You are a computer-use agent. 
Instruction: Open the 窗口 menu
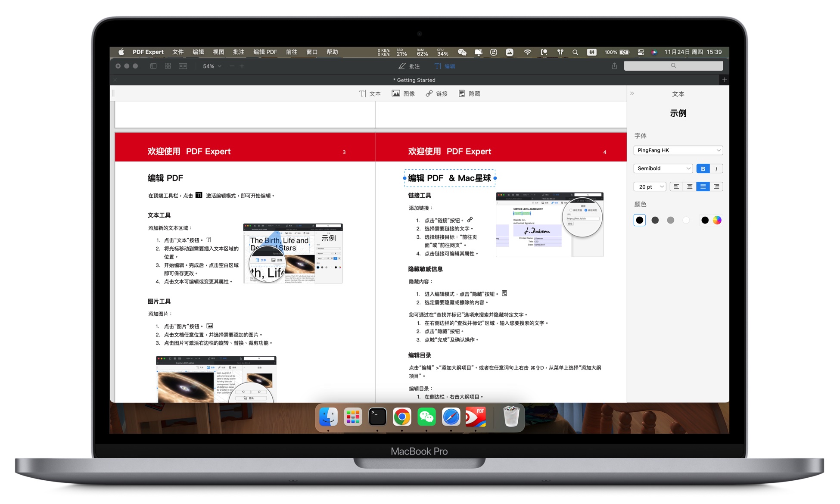(x=312, y=52)
